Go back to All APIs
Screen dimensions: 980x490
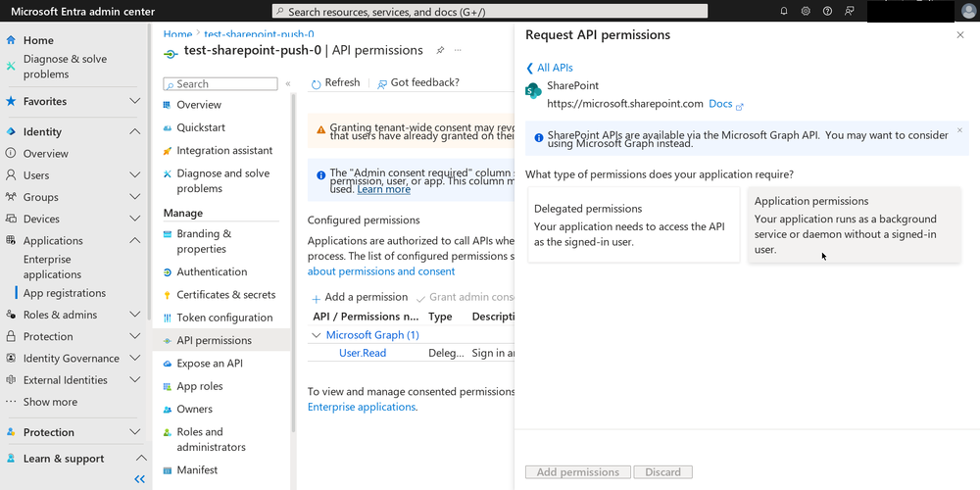pyautogui.click(x=550, y=68)
